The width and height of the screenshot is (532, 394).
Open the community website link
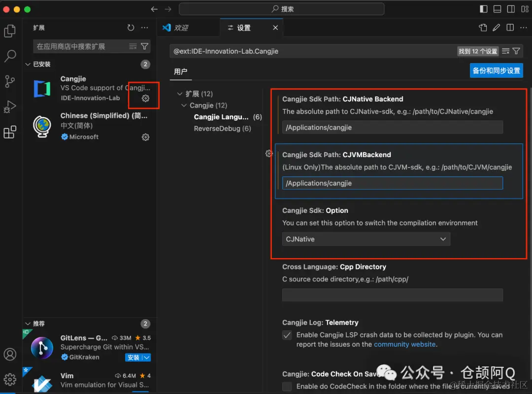pos(404,344)
